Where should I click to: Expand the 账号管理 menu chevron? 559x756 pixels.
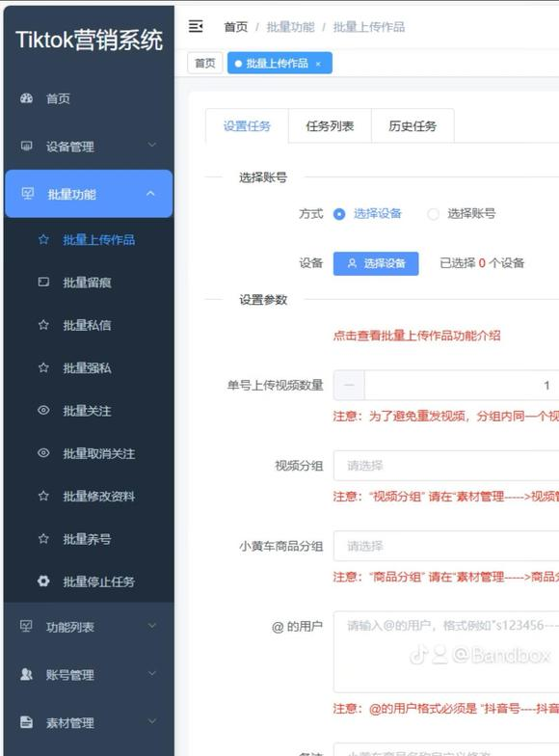[x=152, y=673]
